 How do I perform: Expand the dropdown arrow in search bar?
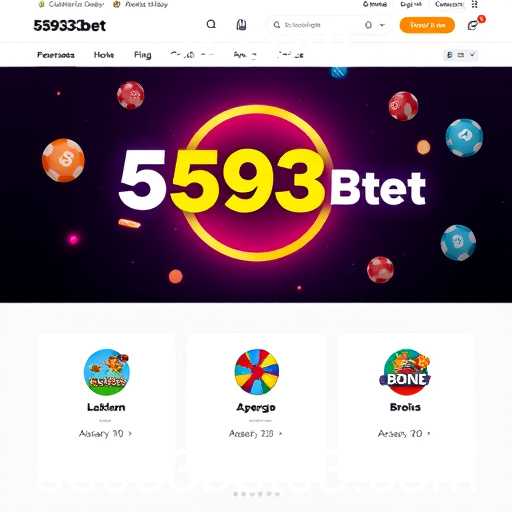pos(382,25)
